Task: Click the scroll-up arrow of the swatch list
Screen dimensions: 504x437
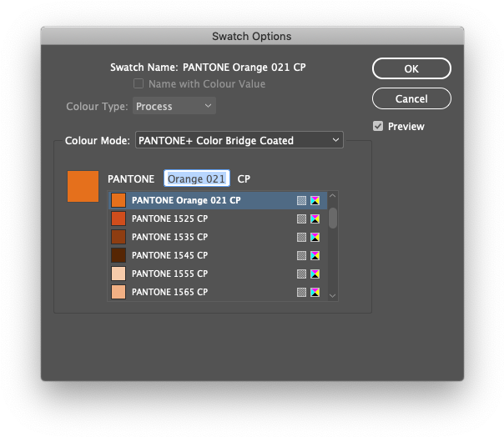Action: tap(333, 196)
